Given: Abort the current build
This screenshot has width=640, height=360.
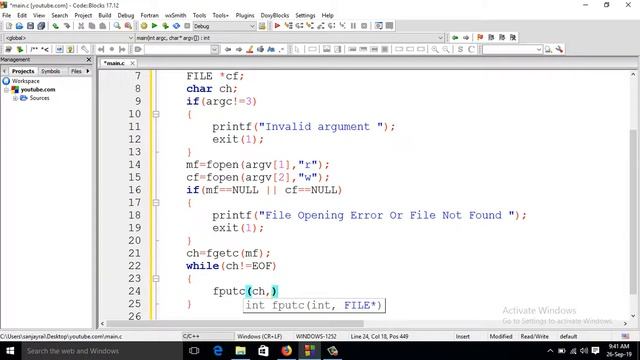Looking at the screenshot, I should click(x=187, y=26).
